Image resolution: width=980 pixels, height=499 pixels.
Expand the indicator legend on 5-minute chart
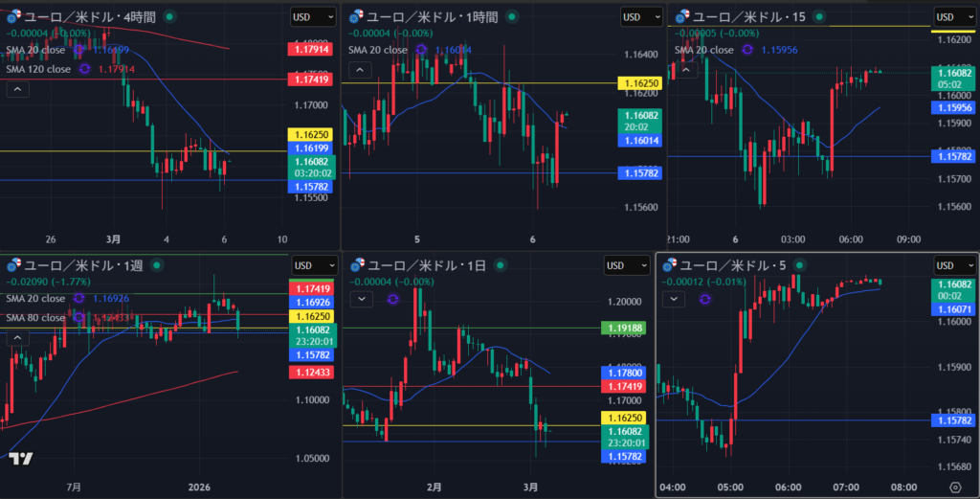click(x=675, y=299)
